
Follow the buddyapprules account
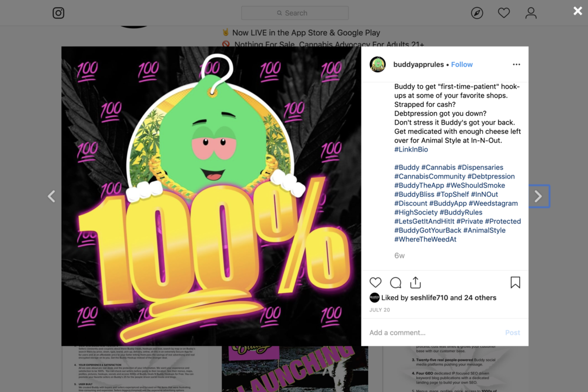coord(462,65)
